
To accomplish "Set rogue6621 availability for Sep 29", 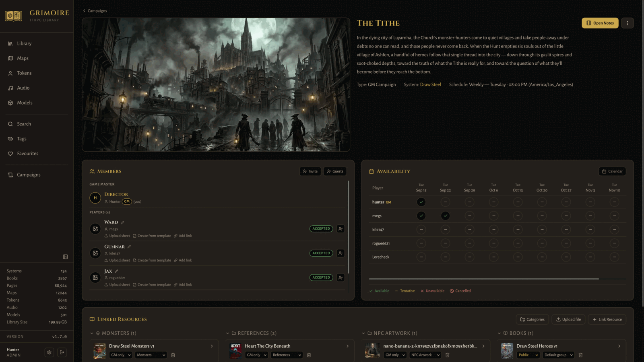I will pyautogui.click(x=469, y=243).
